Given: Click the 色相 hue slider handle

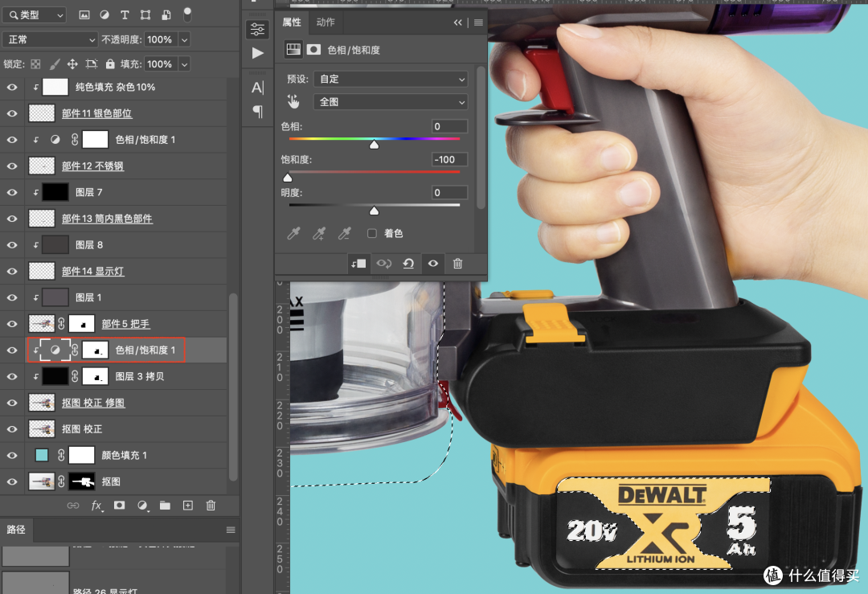Looking at the screenshot, I should point(375,145).
